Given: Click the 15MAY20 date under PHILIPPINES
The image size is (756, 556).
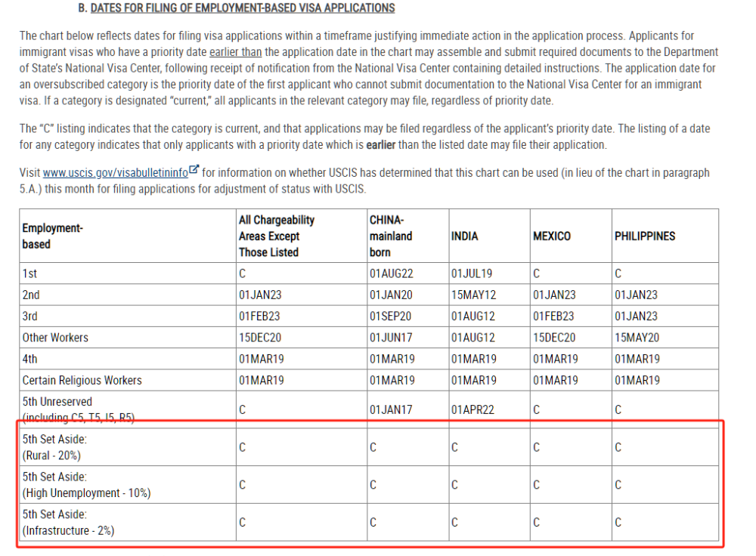Looking at the screenshot, I should coord(637,338).
